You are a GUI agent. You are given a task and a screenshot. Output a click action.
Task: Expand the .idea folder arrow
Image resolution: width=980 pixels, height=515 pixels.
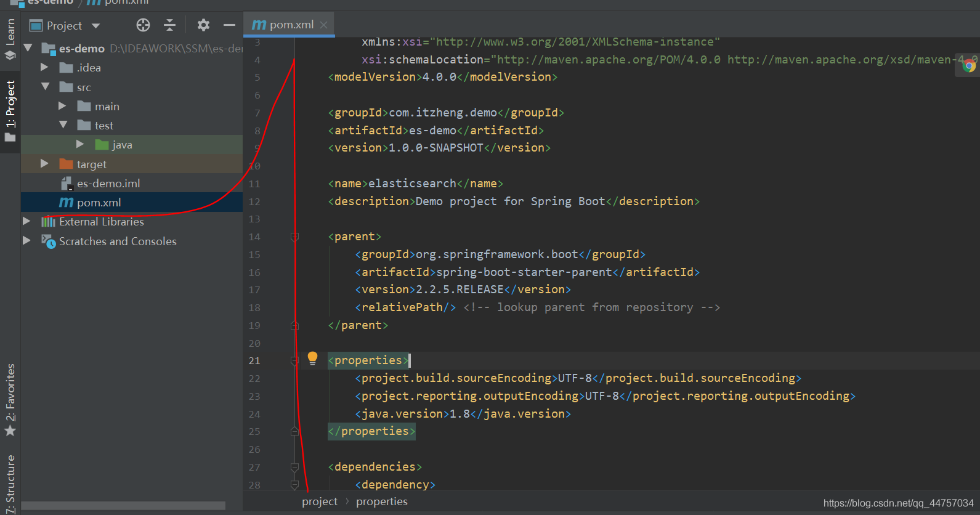pyautogui.click(x=44, y=67)
